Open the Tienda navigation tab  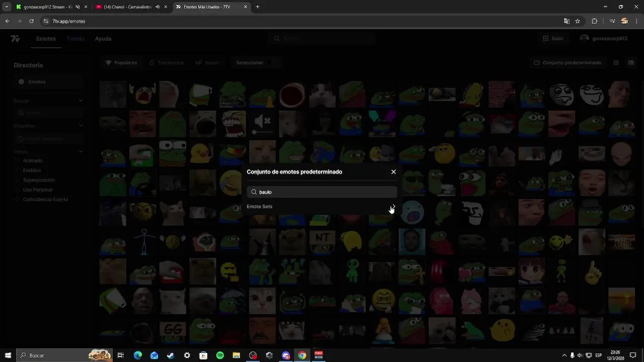(x=75, y=39)
